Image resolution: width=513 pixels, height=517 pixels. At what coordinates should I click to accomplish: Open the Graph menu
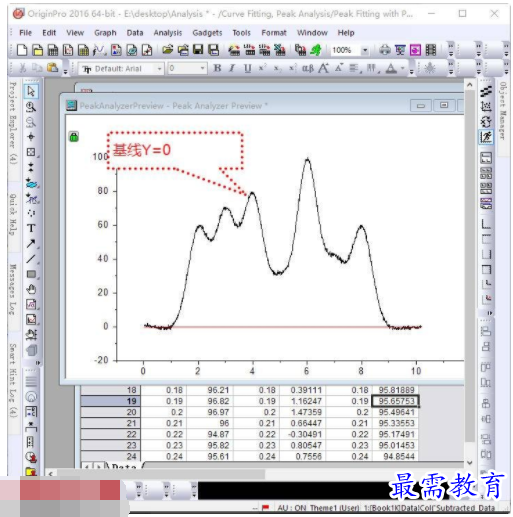tap(105, 33)
